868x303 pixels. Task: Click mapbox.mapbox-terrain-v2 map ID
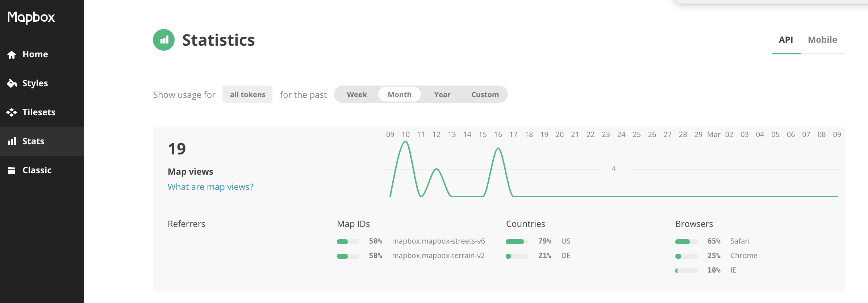(438, 256)
